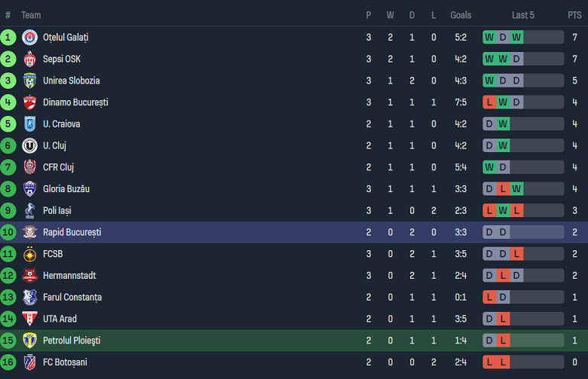Open the Gloria Buzău team page
588x379 pixels.
pos(66,189)
